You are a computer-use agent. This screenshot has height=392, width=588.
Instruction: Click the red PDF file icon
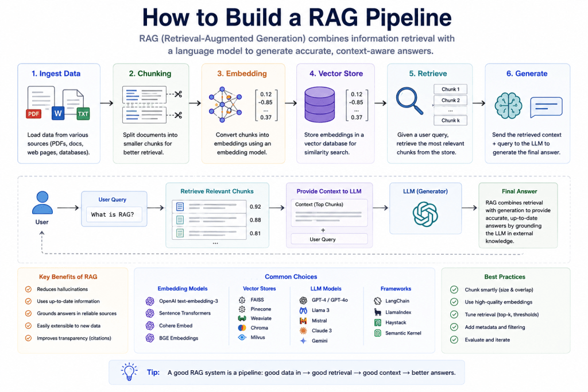pos(34,114)
